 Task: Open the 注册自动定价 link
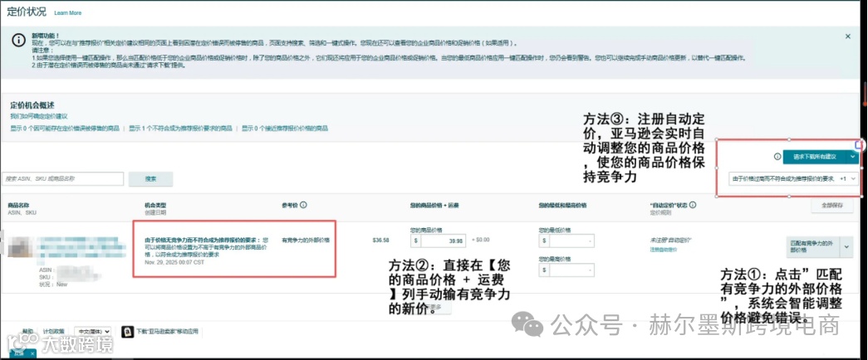[663, 250]
